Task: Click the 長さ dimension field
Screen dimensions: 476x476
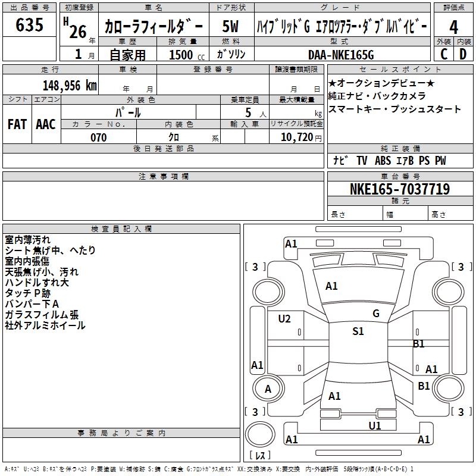Action: point(355,214)
